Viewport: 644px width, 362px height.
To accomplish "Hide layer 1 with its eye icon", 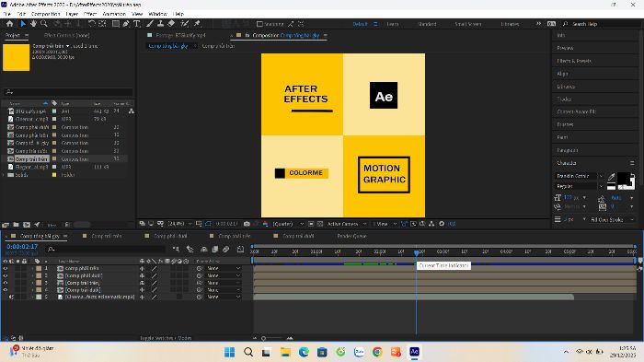I will [x=6, y=268].
